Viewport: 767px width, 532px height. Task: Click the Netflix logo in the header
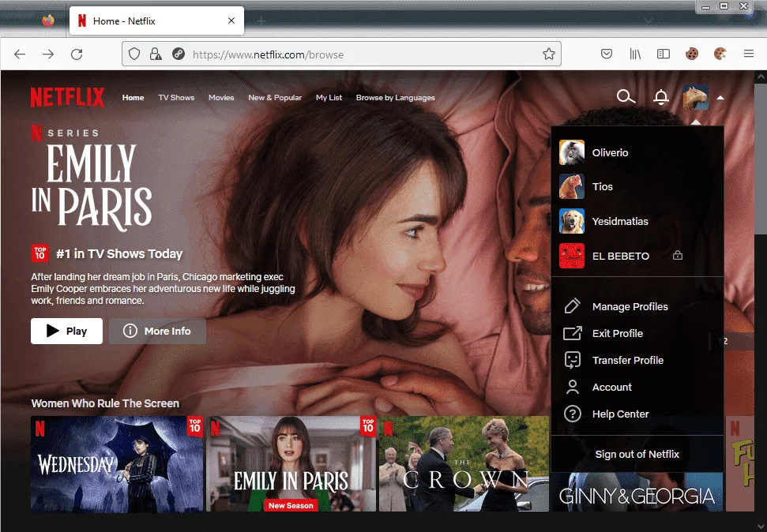pos(67,97)
